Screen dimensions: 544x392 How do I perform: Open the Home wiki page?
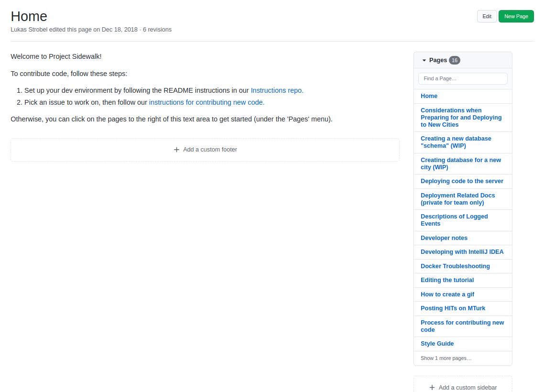pyautogui.click(x=429, y=96)
